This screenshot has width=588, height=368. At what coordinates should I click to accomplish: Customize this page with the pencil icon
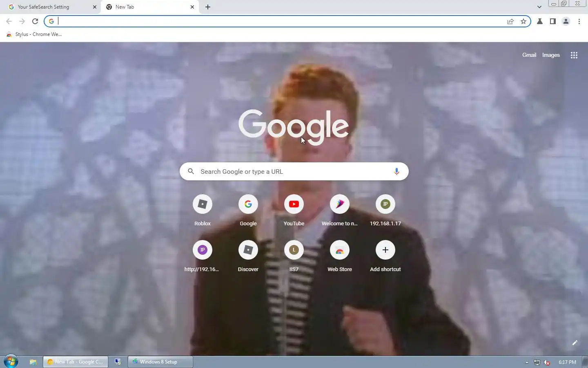point(575,343)
